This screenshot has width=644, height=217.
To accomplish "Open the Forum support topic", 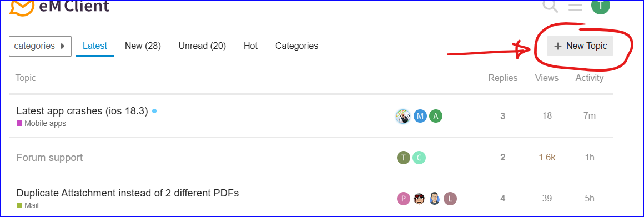I will pyautogui.click(x=50, y=158).
